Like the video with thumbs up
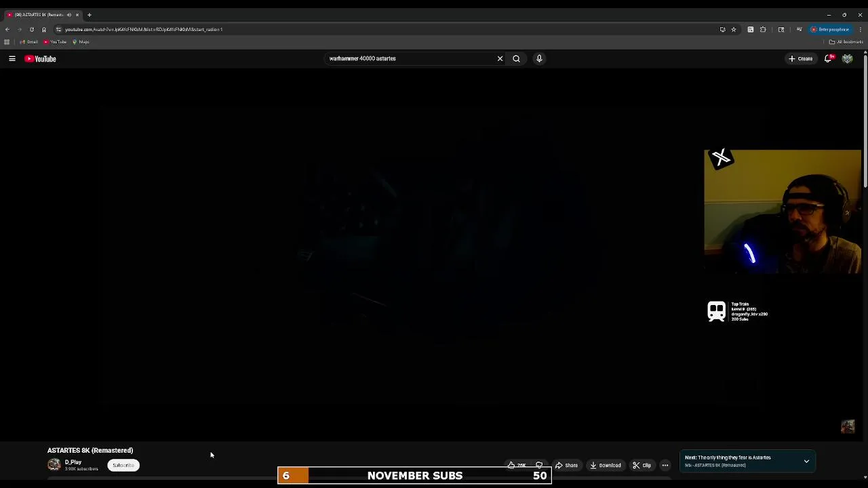Viewport: 868px width, 488px height. (517, 466)
